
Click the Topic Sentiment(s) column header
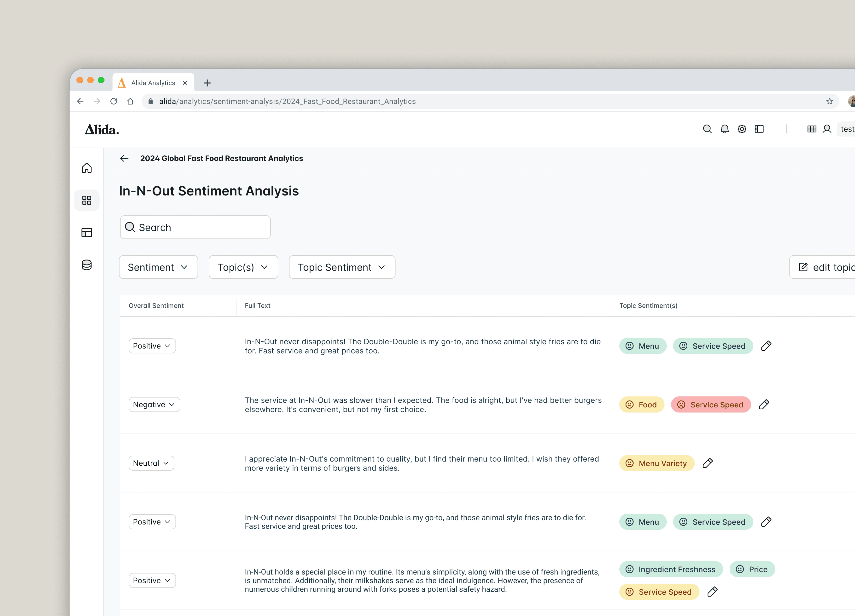(x=648, y=306)
